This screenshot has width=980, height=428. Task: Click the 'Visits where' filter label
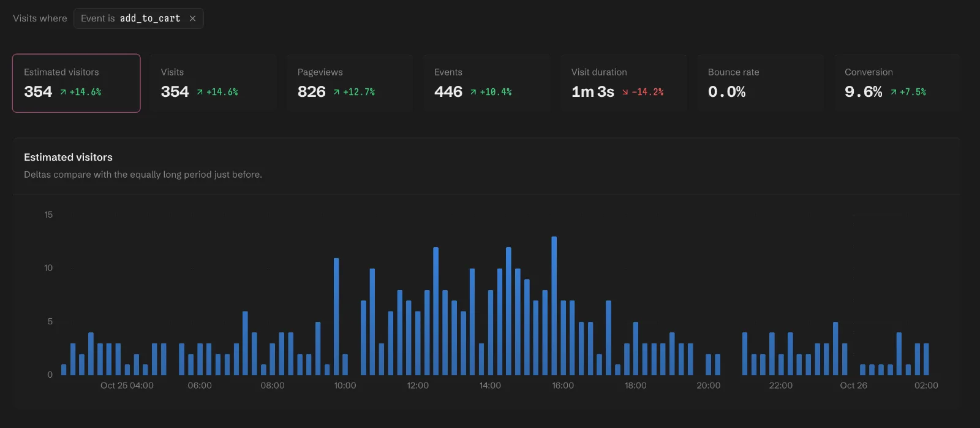tap(40, 18)
